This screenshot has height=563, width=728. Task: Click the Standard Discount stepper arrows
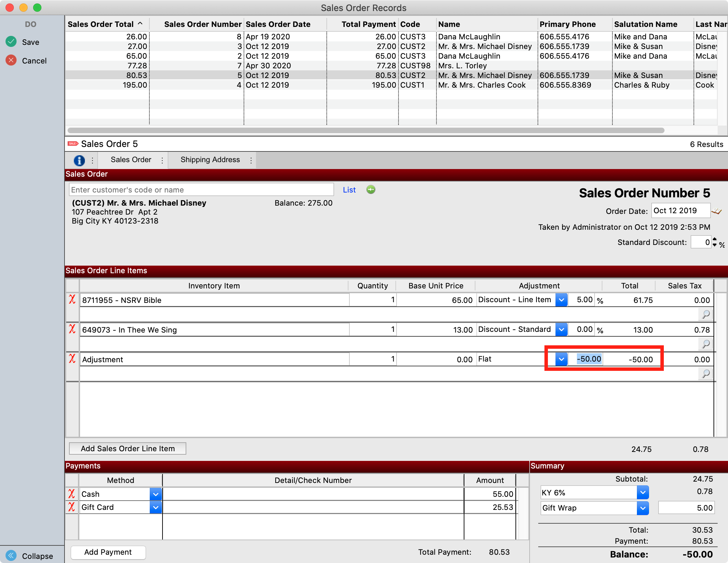click(x=715, y=242)
